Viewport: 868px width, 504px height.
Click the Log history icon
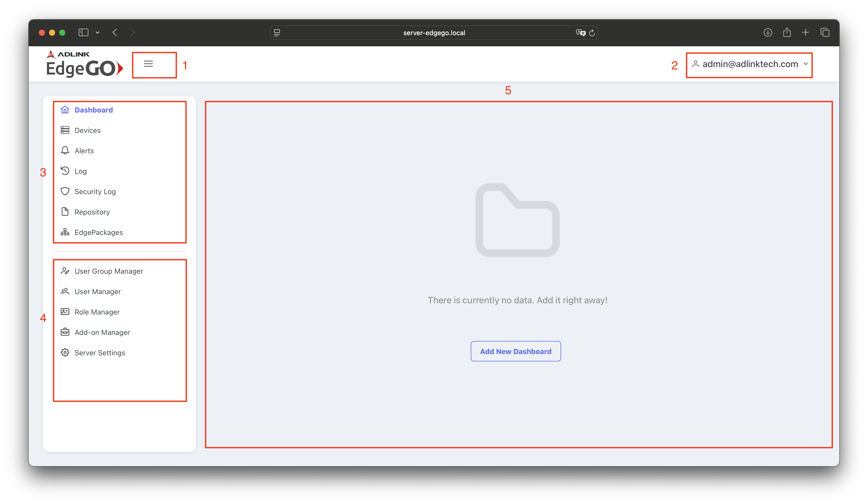(65, 171)
